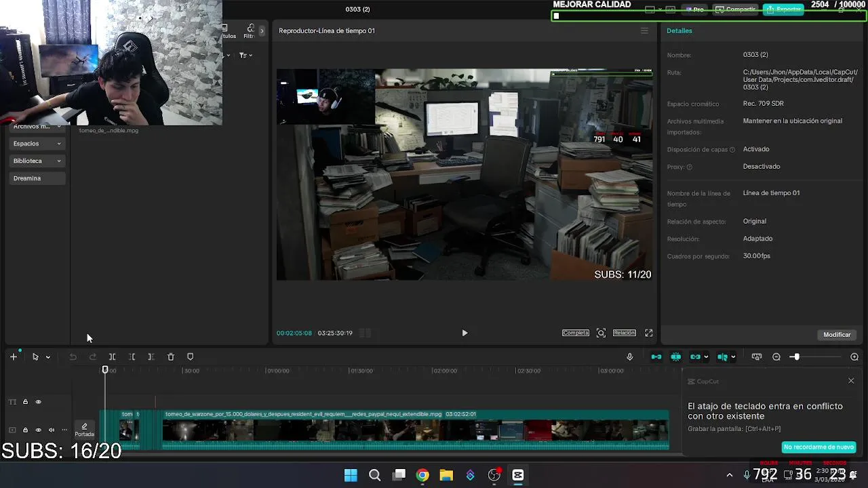Click the info icon beside Disposición de capas
The width and height of the screenshot is (868, 488).
[732, 150]
